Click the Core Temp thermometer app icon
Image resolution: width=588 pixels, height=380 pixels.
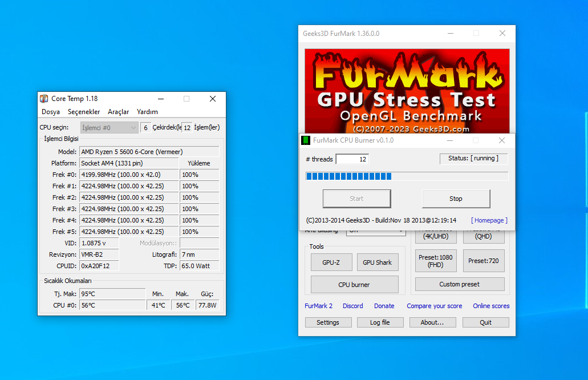tap(44, 99)
